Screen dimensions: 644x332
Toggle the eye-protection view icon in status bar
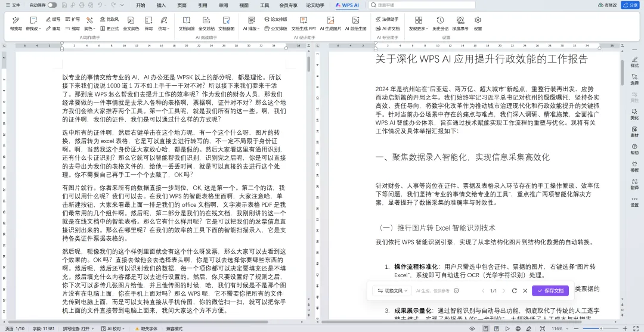(472, 328)
